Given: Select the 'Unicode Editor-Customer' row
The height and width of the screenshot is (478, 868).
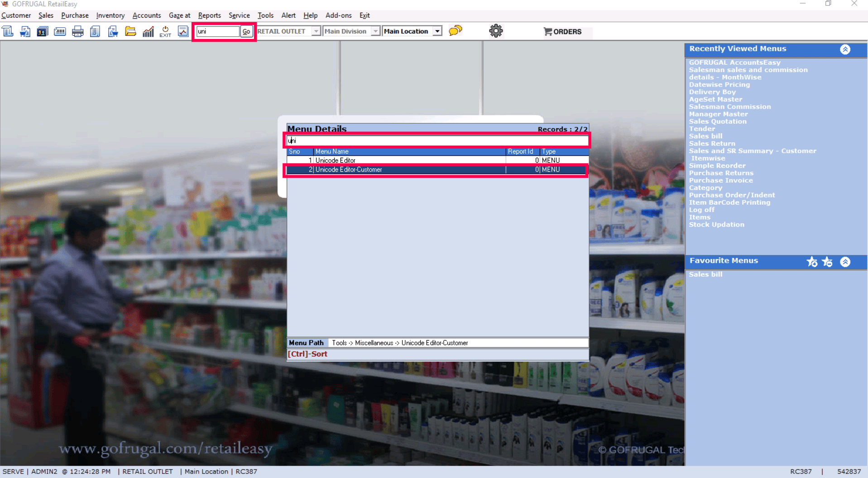Looking at the screenshot, I should tap(437, 169).
